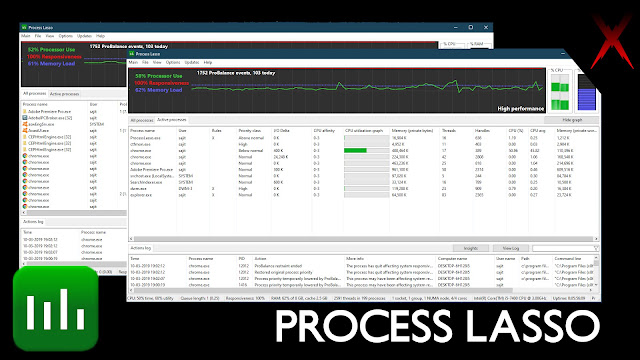Click the 'Responsiveness: 100%' status bar entry
The image size is (640, 360).
click(245, 298)
